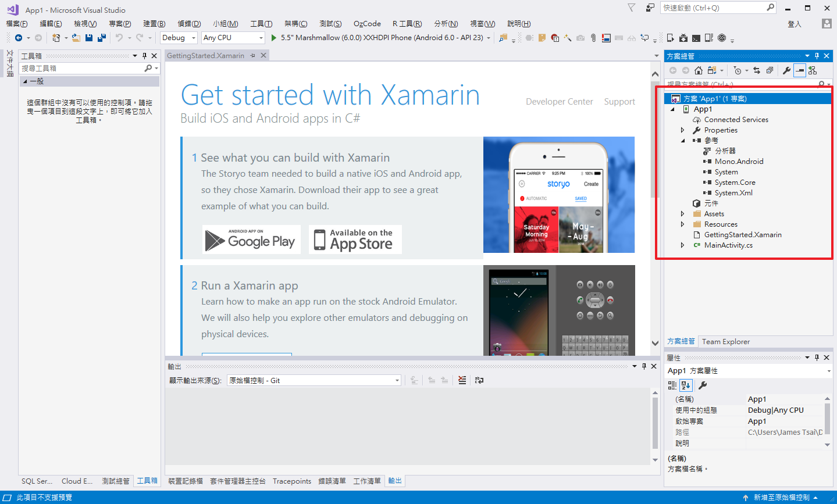This screenshot has height=504, width=837.
Task: Toggle Alphabetical sort in Properties panel
Action: [x=686, y=385]
